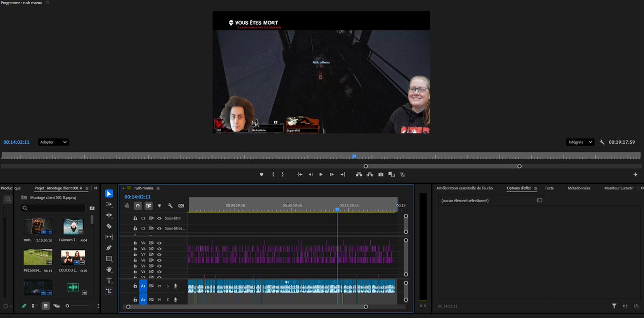Viewport: 644px width, 318px height.
Task: Mark In point in program monitor
Action: tap(273, 174)
